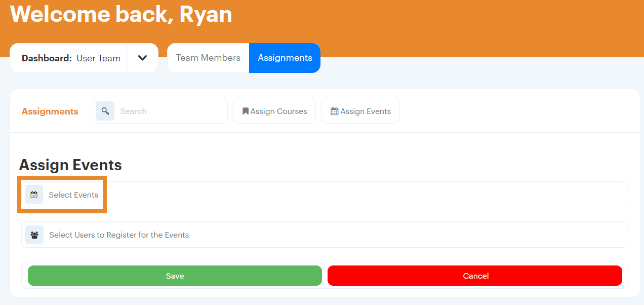The height and width of the screenshot is (305, 644).
Task: Click the bookmark icon on Assign Courses
Action: pyautogui.click(x=246, y=111)
